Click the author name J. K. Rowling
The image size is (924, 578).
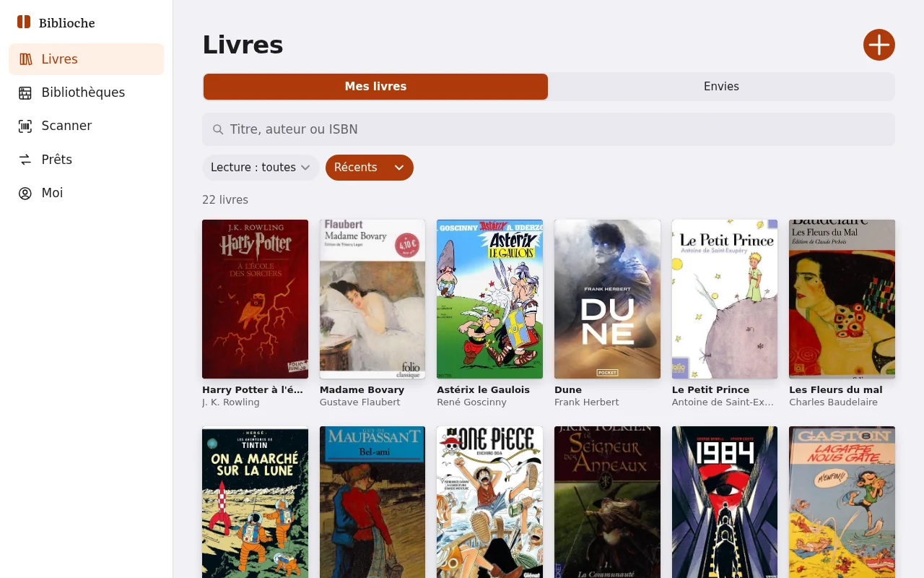tap(231, 402)
